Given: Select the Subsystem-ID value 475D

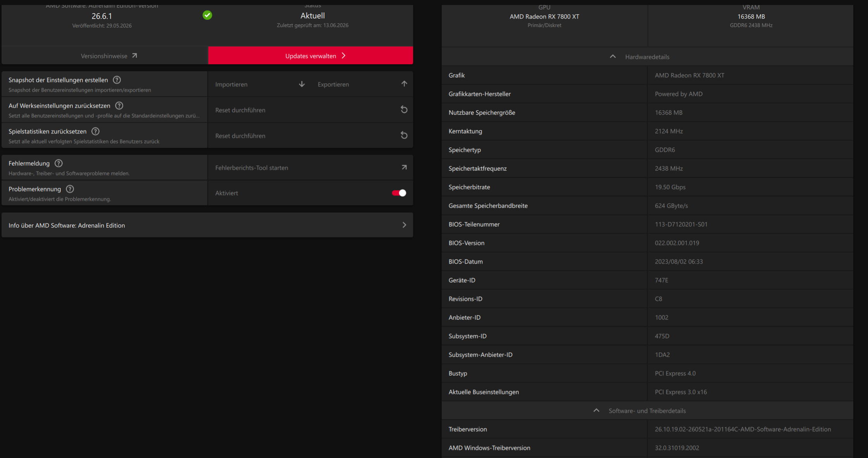Looking at the screenshot, I should tap(662, 336).
